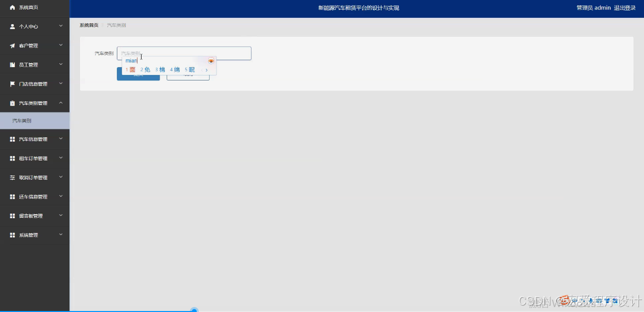This screenshot has height=312, width=644.
Task: Click the 汽车类别 form label
Action: (x=104, y=53)
